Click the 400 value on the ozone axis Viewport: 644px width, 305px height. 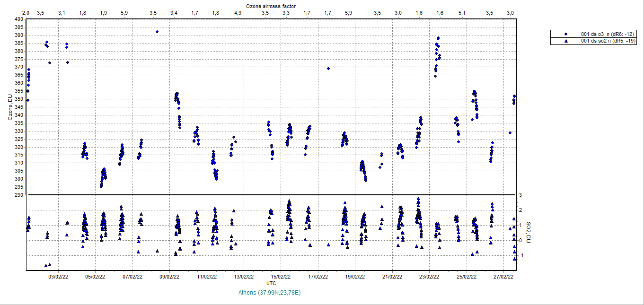pyautogui.click(x=18, y=19)
